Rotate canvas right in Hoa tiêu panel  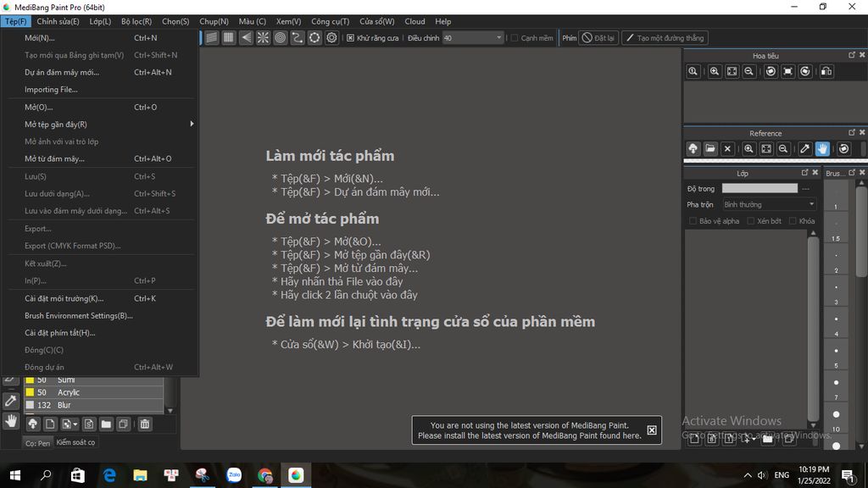(x=805, y=71)
